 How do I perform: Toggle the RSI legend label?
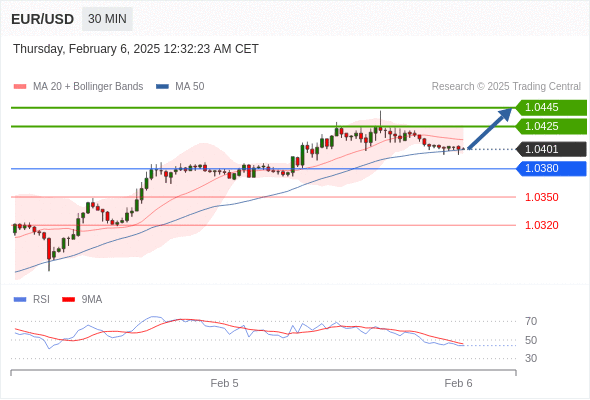click(41, 300)
